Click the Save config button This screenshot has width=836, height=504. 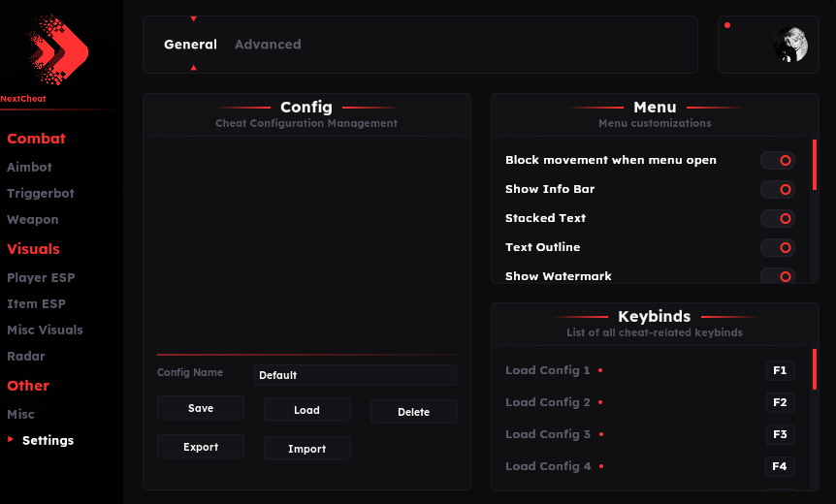click(x=201, y=408)
